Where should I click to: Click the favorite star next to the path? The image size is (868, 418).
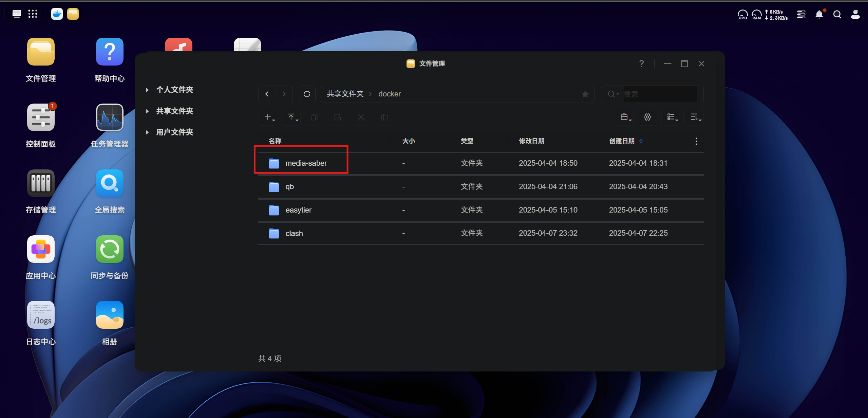[585, 94]
